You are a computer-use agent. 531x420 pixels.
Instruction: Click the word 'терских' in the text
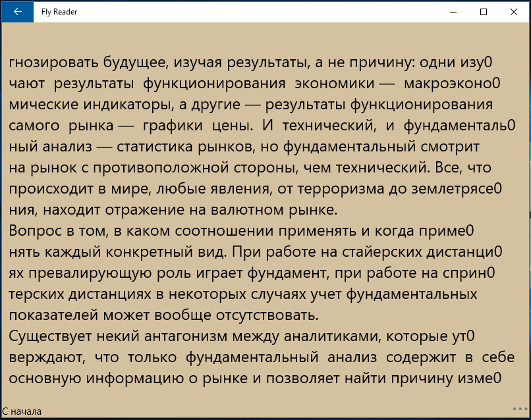[x=36, y=294]
